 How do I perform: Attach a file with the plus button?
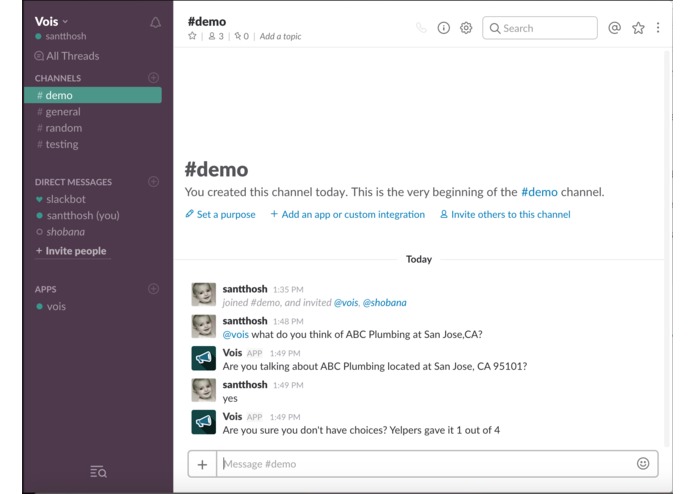(x=202, y=464)
